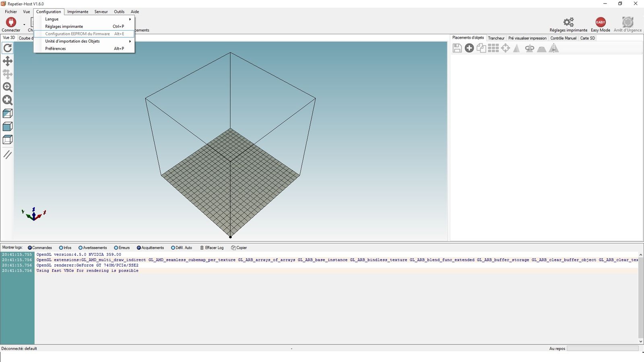Click the XYZ axis orientation gizmo

click(34, 214)
